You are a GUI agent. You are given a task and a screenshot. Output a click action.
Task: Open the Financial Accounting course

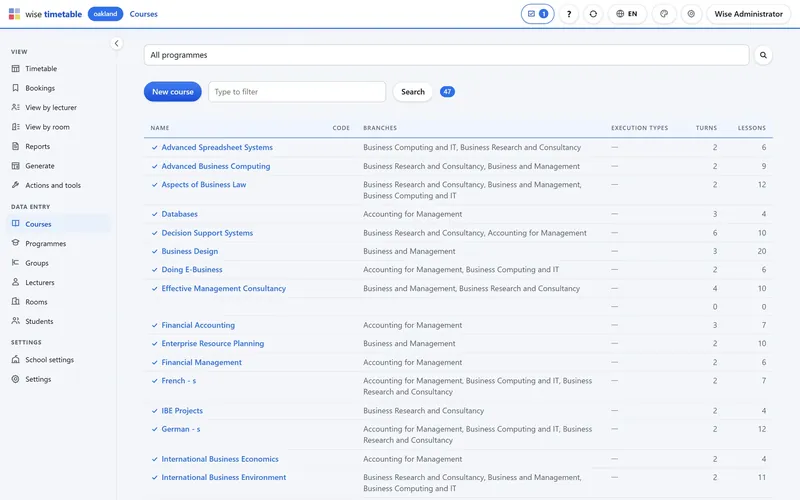point(198,325)
